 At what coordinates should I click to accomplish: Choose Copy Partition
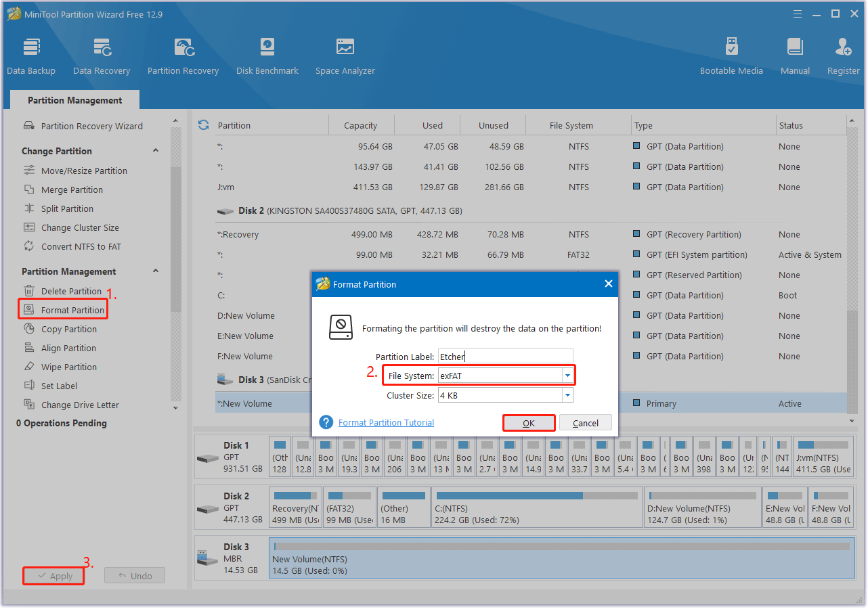[x=60, y=329]
